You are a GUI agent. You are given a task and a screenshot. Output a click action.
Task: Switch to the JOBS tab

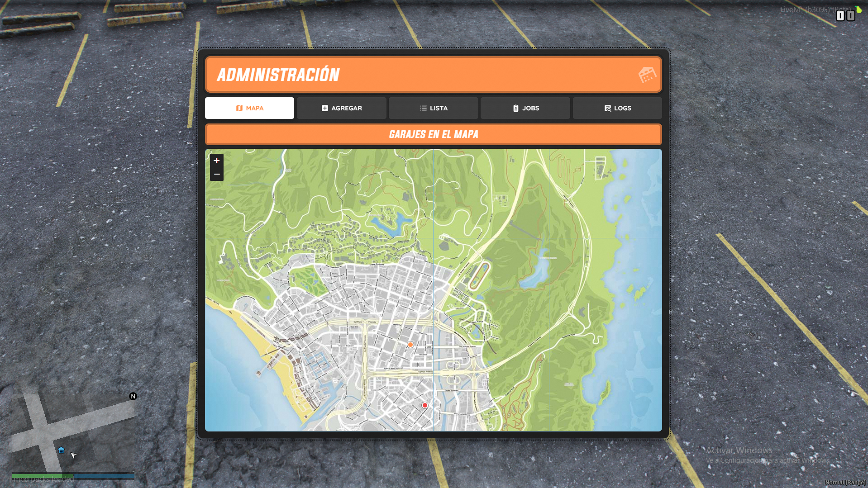point(525,108)
